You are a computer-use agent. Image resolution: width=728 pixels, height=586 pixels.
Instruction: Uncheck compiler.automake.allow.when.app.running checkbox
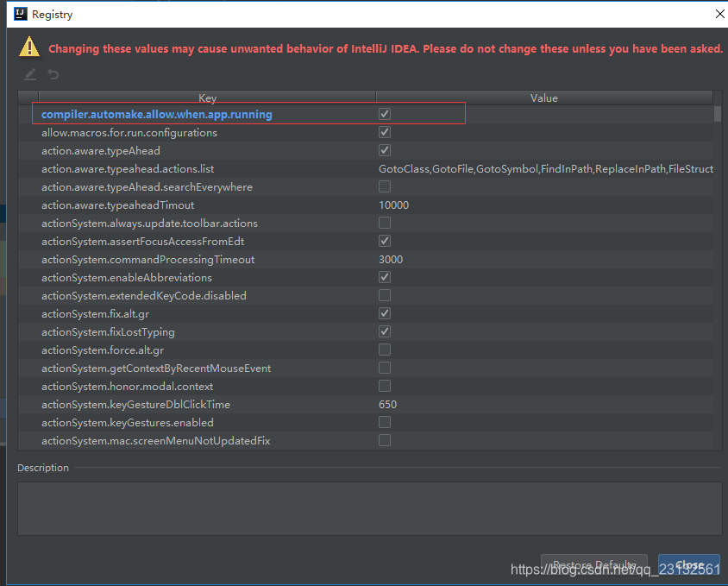coord(385,114)
